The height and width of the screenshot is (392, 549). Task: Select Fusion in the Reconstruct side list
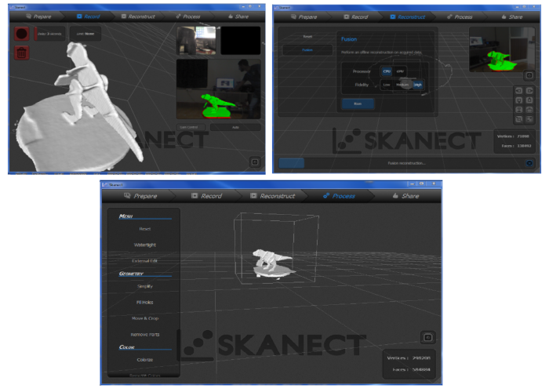pyautogui.click(x=307, y=50)
